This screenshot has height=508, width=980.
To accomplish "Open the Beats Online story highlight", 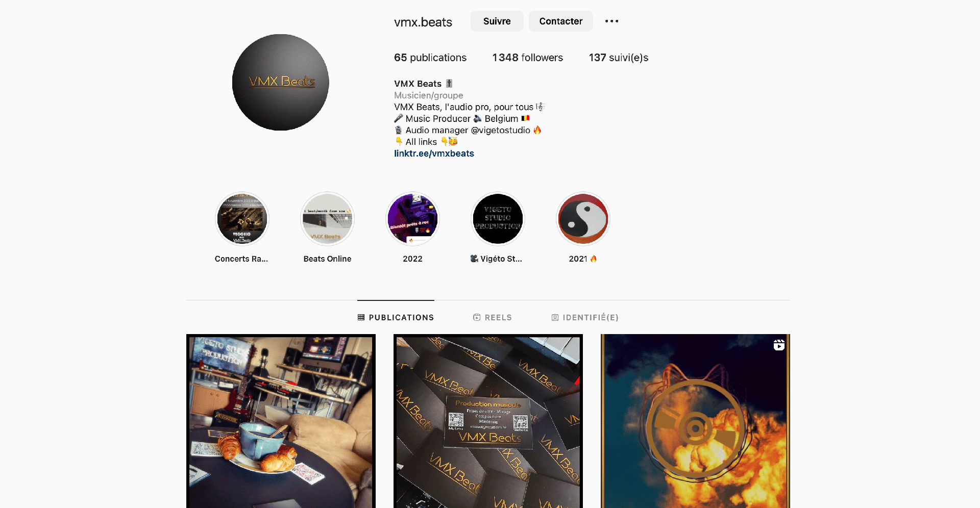I will pos(327,219).
